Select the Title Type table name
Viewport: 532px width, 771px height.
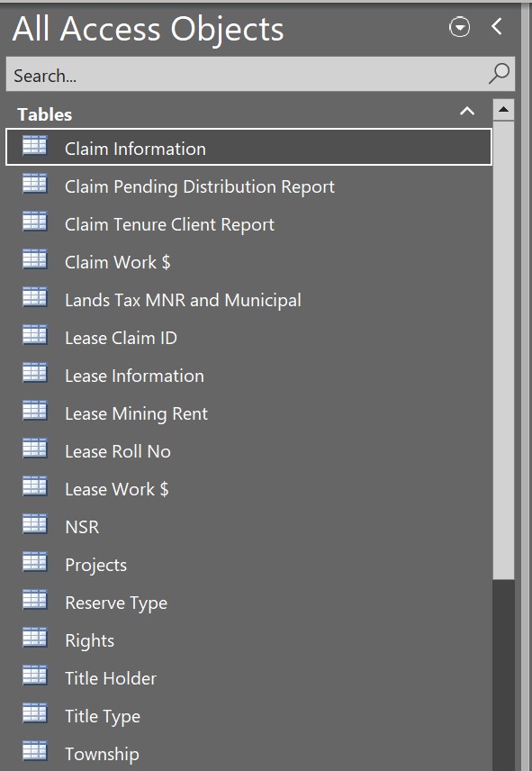pyautogui.click(x=103, y=717)
